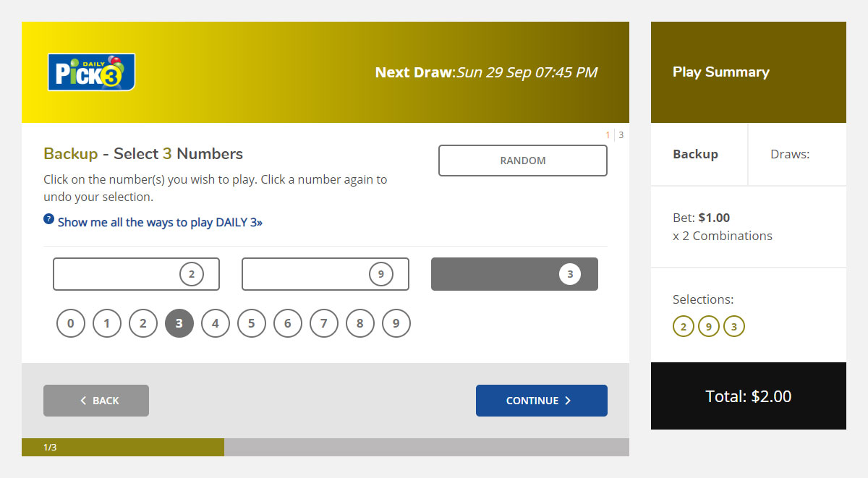Pick number 4 from number row
The height and width of the screenshot is (478, 868).
pos(216,324)
